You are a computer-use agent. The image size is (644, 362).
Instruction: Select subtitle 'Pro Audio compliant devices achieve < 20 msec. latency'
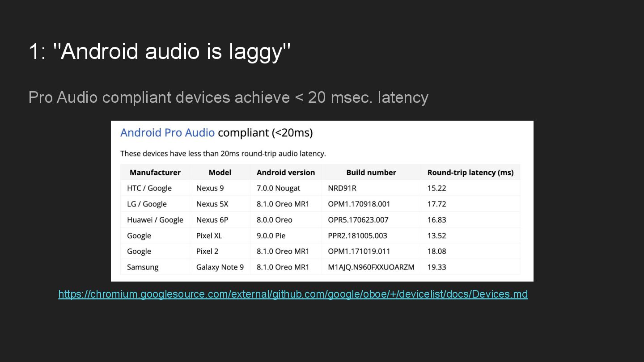pos(229,97)
